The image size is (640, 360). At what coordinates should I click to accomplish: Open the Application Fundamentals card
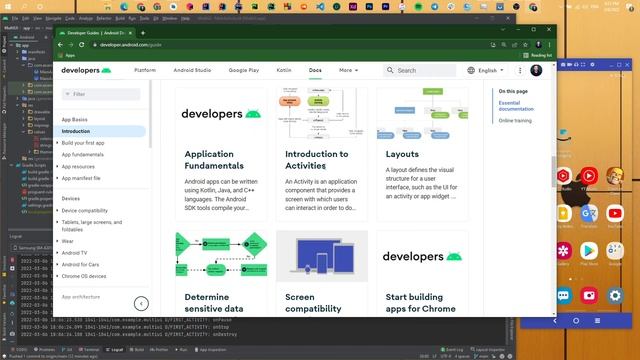pyautogui.click(x=221, y=154)
